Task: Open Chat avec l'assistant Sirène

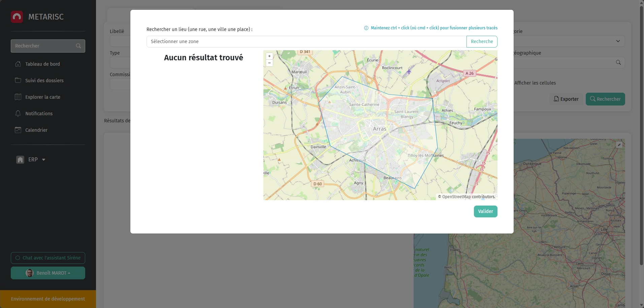Action: pyautogui.click(x=48, y=258)
